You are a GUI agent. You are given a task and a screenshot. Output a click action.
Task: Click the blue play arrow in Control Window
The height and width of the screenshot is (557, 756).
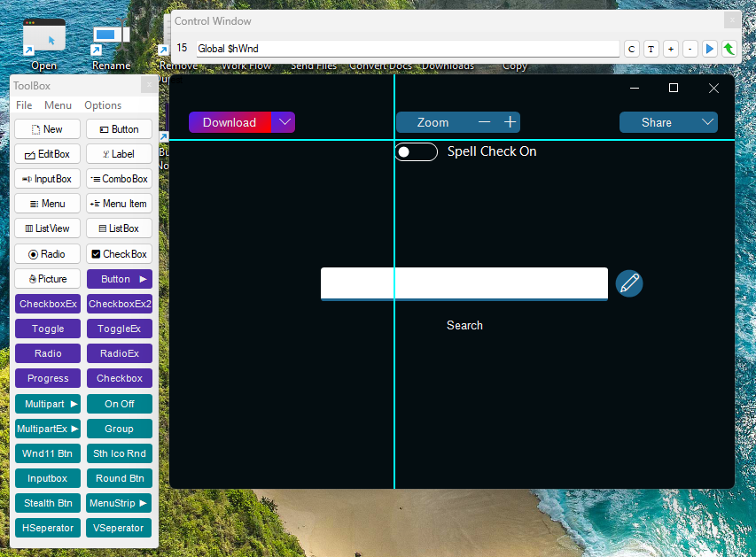(x=709, y=49)
